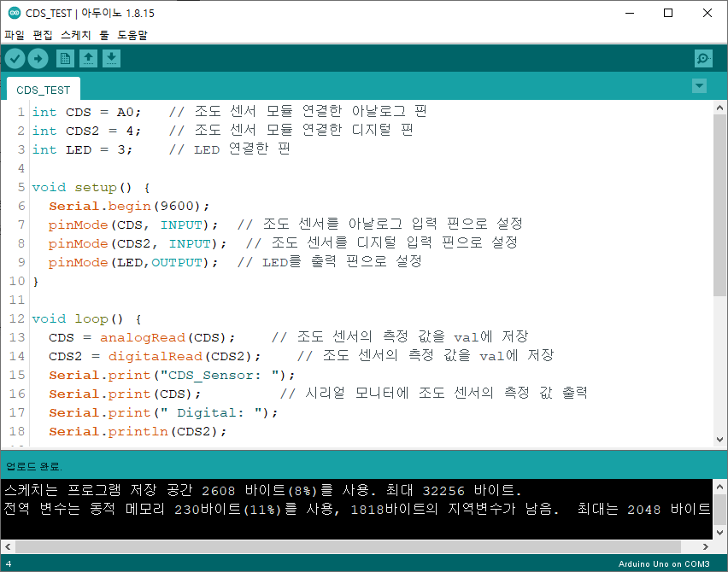Screen dimensions: 728x572
Task: Click "Serial.begin(9600);" on line 6
Action: 129,206
